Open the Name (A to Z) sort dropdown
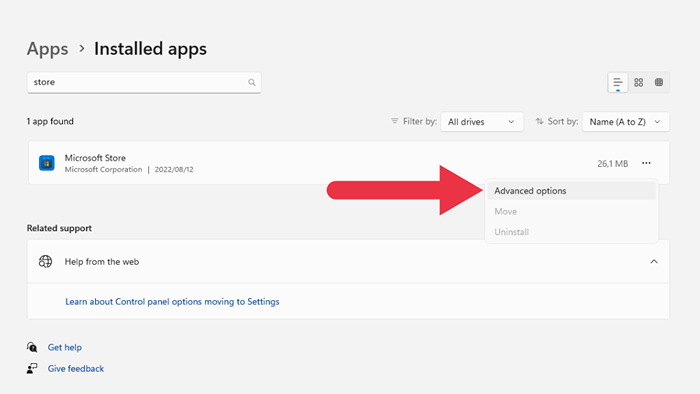The height and width of the screenshot is (394, 700). [x=625, y=122]
